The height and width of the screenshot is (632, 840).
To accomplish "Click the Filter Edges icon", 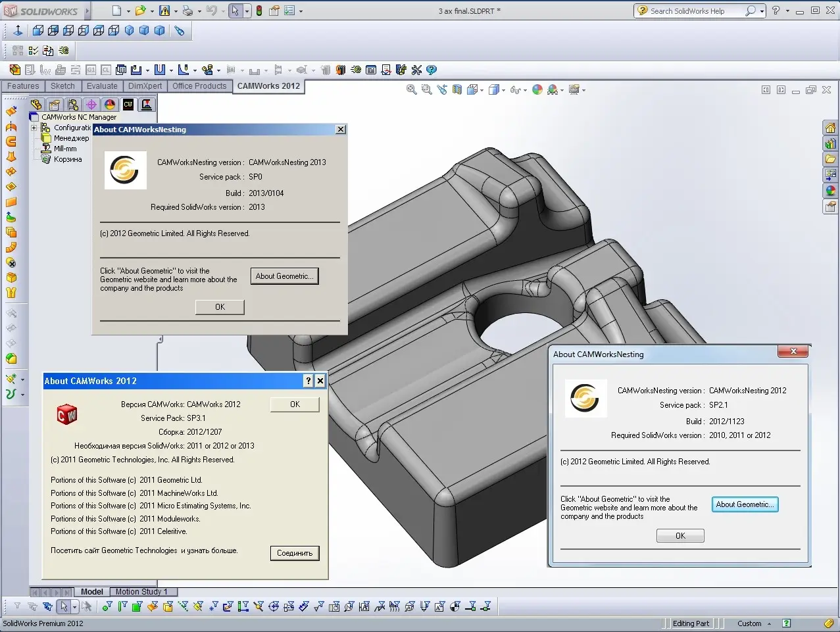I will click(122, 606).
